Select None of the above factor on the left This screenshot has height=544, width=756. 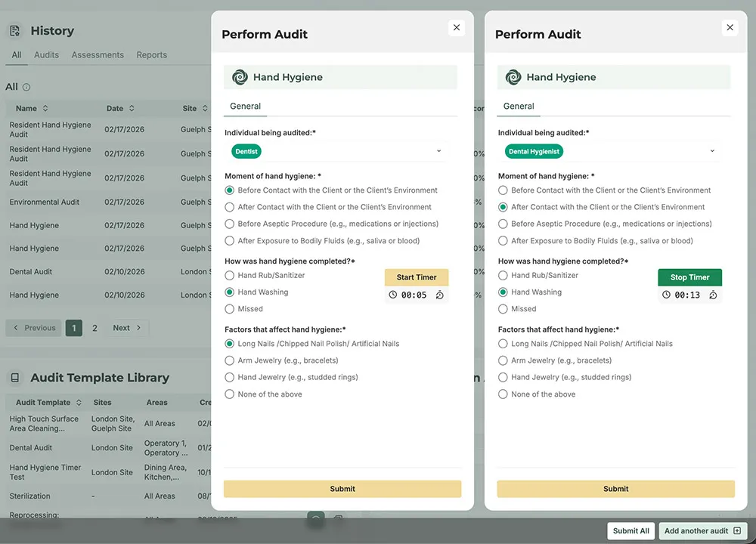coord(230,394)
